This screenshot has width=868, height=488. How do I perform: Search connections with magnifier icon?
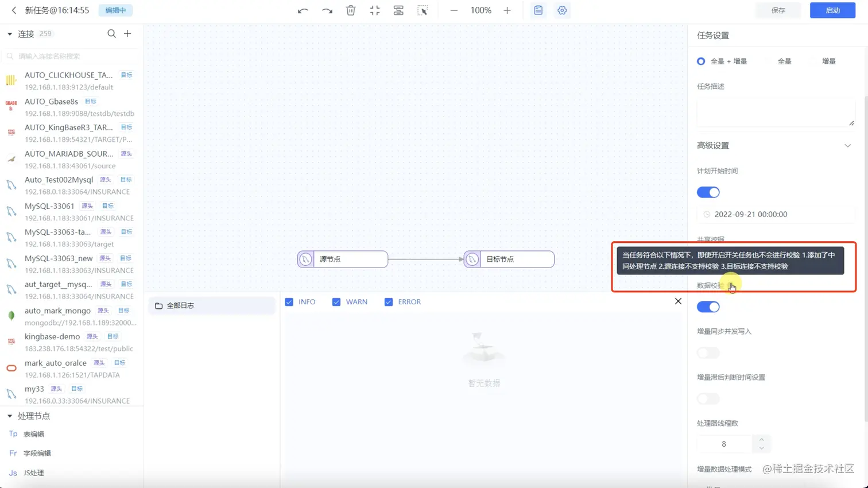point(111,34)
